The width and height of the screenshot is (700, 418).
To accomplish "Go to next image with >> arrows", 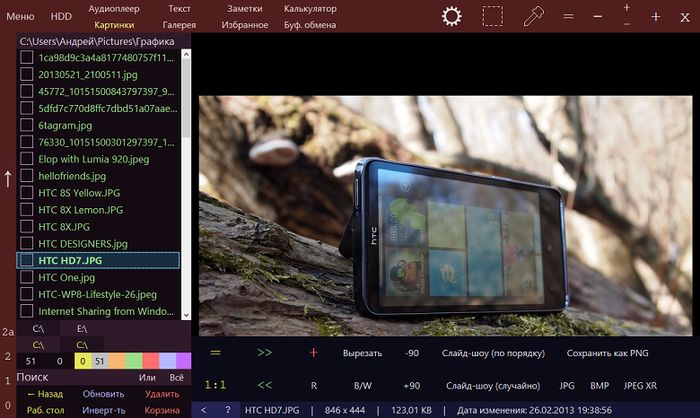I will pos(265,353).
